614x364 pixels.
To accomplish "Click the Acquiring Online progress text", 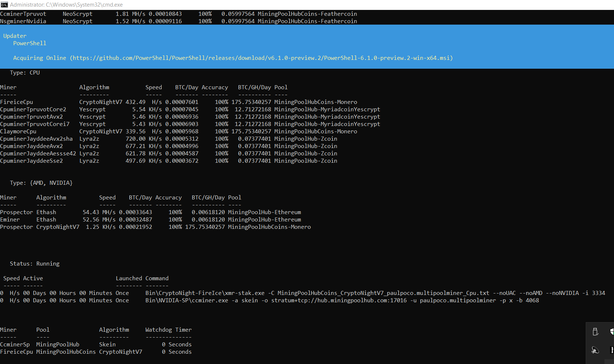I will pos(39,58).
